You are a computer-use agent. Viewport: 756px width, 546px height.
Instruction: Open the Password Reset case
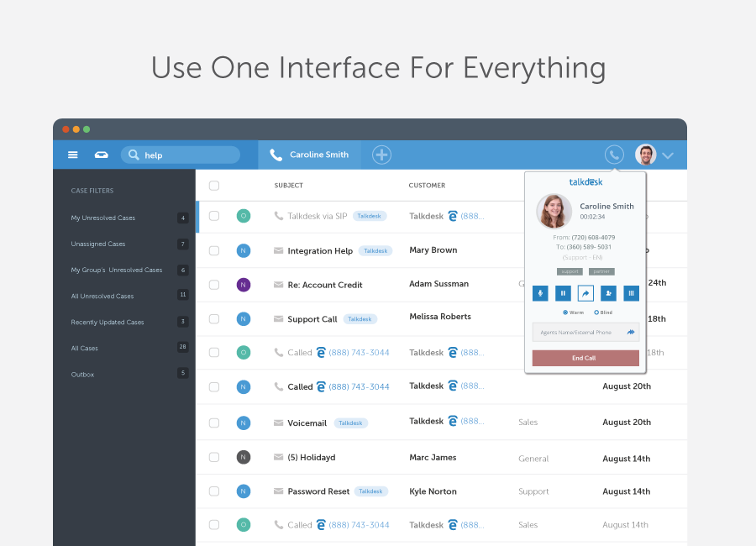[318, 491]
